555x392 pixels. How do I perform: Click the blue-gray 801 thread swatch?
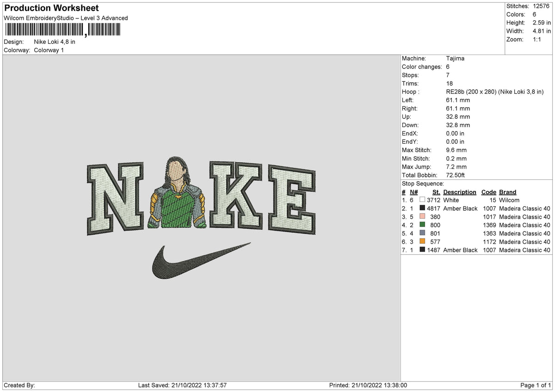tap(422, 233)
